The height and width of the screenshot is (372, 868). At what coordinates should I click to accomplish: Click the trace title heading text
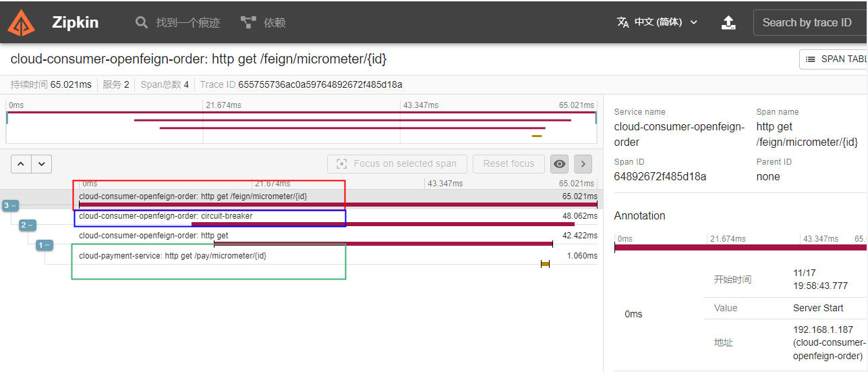pos(198,59)
